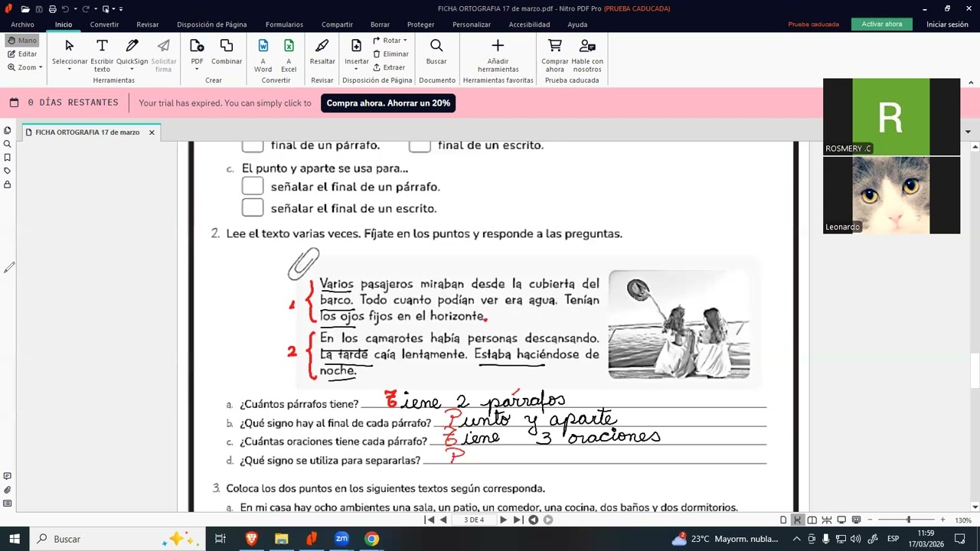This screenshot has height=551, width=980.
Task: Click Eliminar page option
Action: [x=390, y=54]
